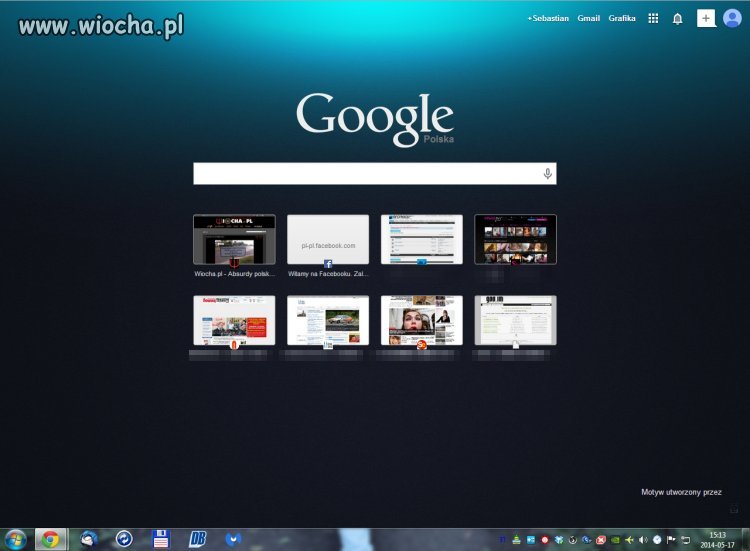Click the volume speaker tray icon
The width and height of the screenshot is (750, 551).
pyautogui.click(x=643, y=540)
